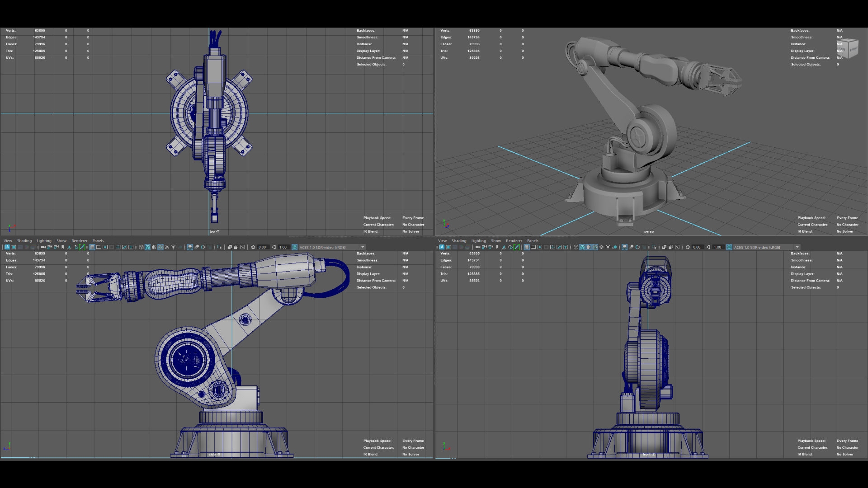Toggle color management next to the ACES dropdown

pyautogui.click(x=294, y=247)
